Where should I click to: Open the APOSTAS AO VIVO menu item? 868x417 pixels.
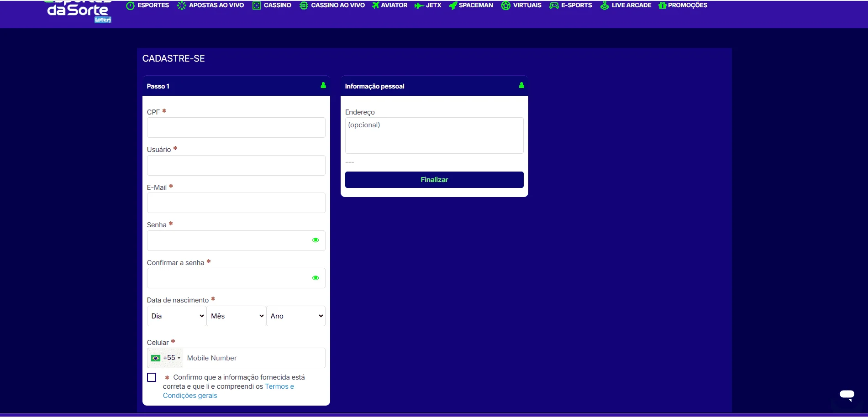point(216,5)
